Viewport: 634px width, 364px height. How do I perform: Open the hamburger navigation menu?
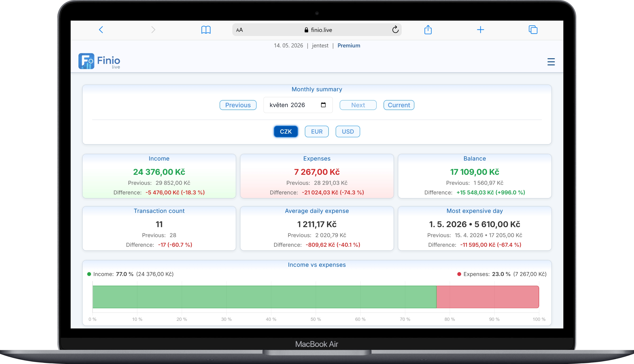tap(551, 62)
